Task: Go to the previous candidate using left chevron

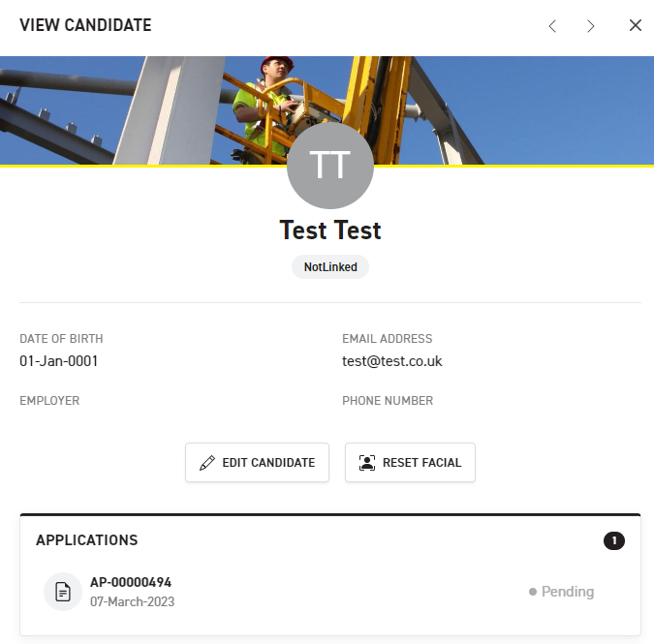Action: tap(552, 26)
